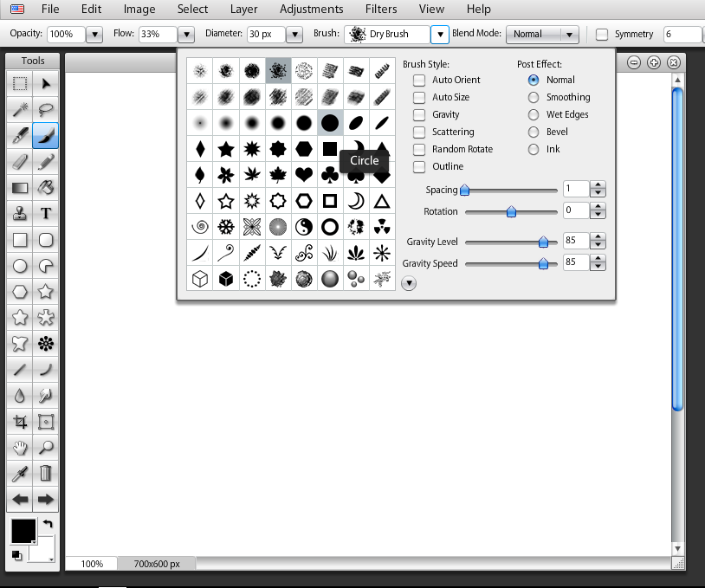Decrease the Rotation stepper value
Viewport: 705px width, 588px height.
point(598,215)
